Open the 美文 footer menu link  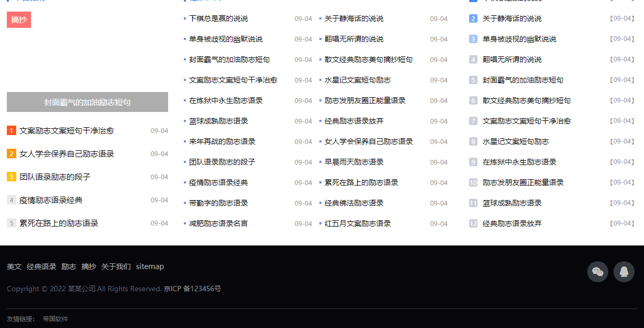14,266
